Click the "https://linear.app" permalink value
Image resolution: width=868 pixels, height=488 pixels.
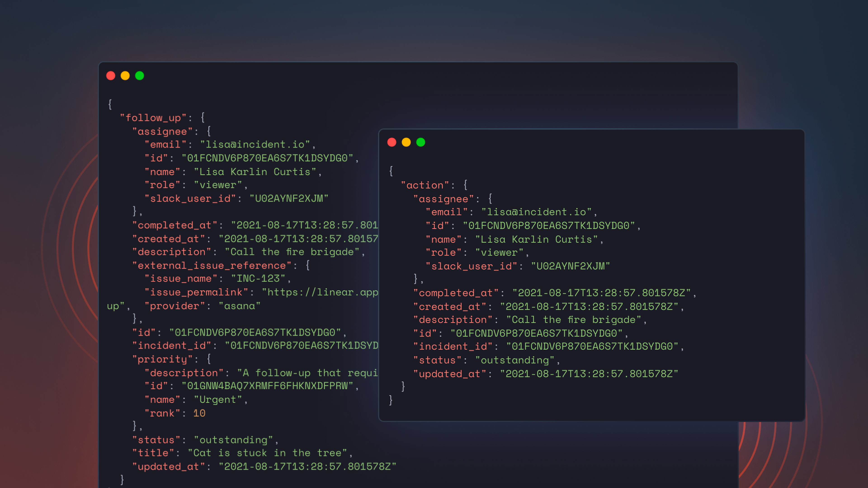point(320,292)
